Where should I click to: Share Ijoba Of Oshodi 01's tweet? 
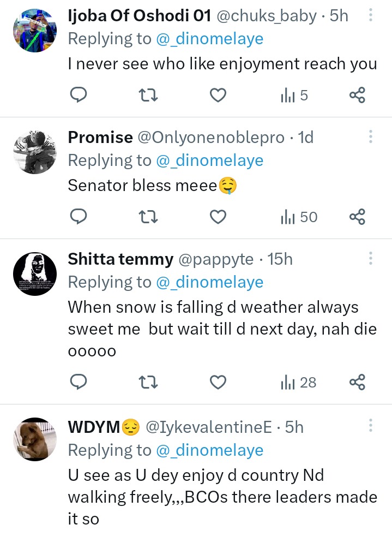tap(357, 96)
